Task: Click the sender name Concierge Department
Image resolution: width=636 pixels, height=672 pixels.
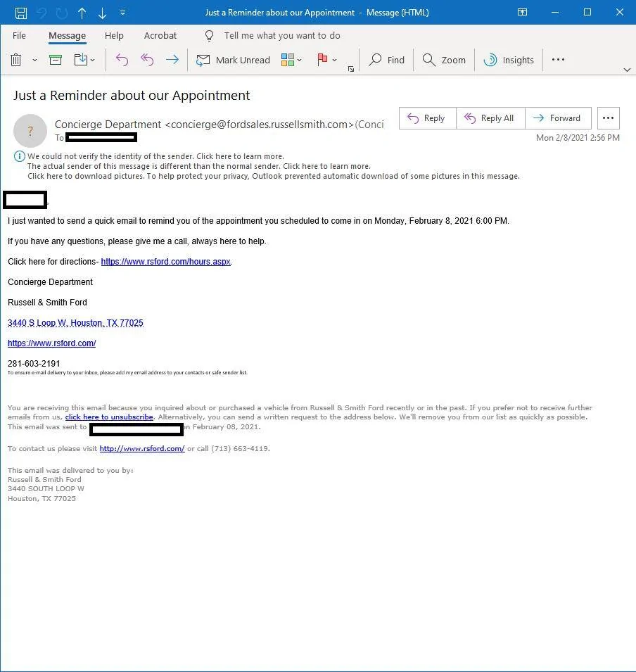Action: pos(108,125)
